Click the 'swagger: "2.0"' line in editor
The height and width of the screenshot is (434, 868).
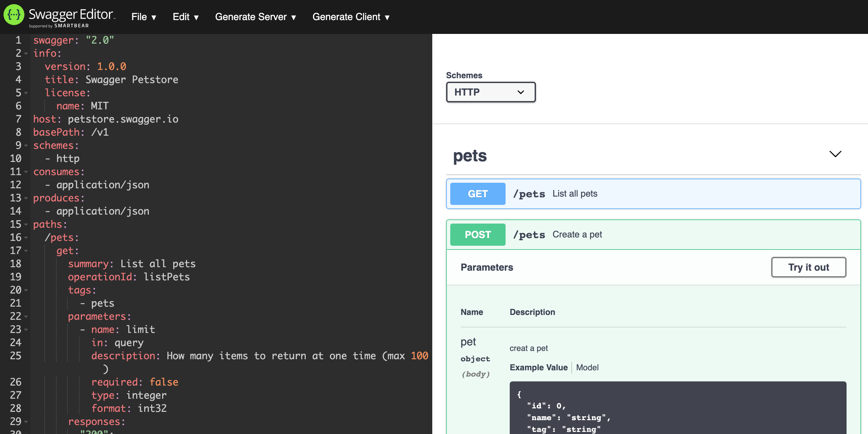point(73,40)
